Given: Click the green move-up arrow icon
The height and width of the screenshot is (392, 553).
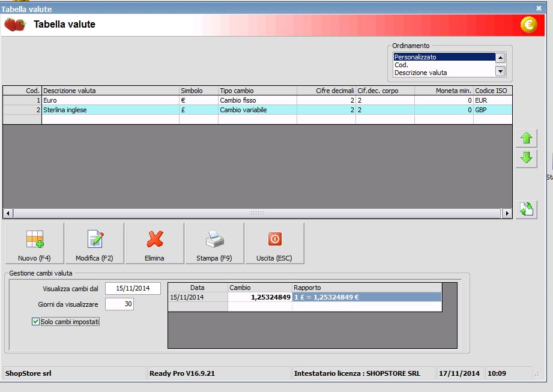Looking at the screenshot, I should (x=526, y=138).
